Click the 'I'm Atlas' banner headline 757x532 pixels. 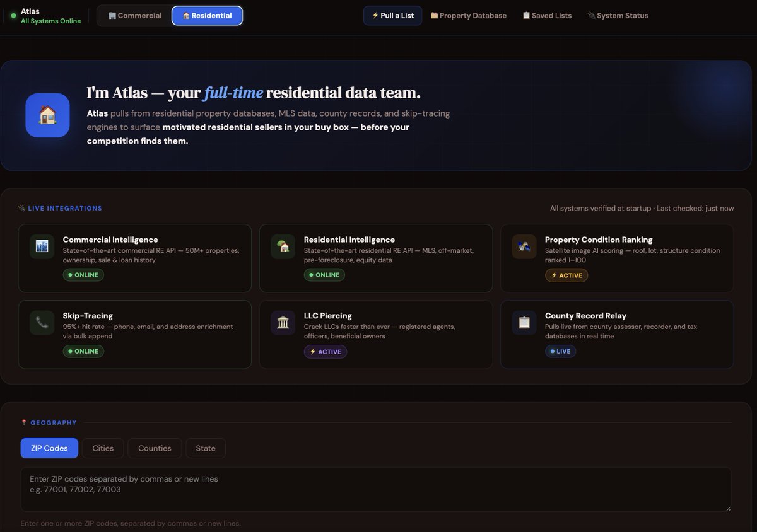tap(254, 93)
